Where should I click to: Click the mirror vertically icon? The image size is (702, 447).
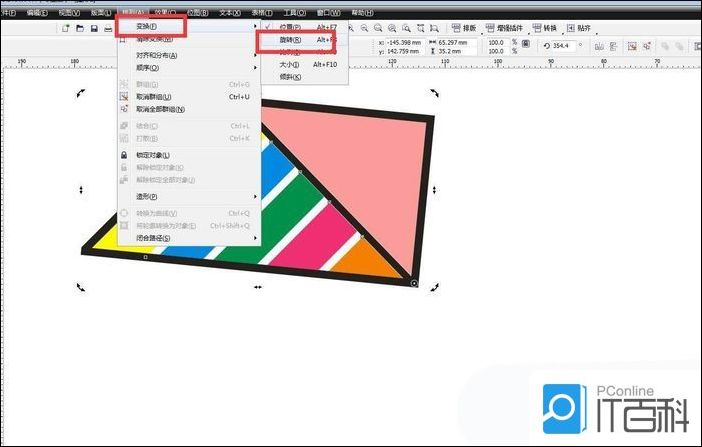(x=613, y=46)
